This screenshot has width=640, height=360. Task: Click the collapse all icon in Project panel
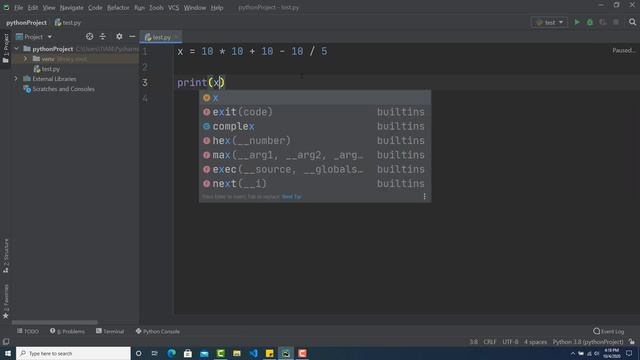point(102,37)
